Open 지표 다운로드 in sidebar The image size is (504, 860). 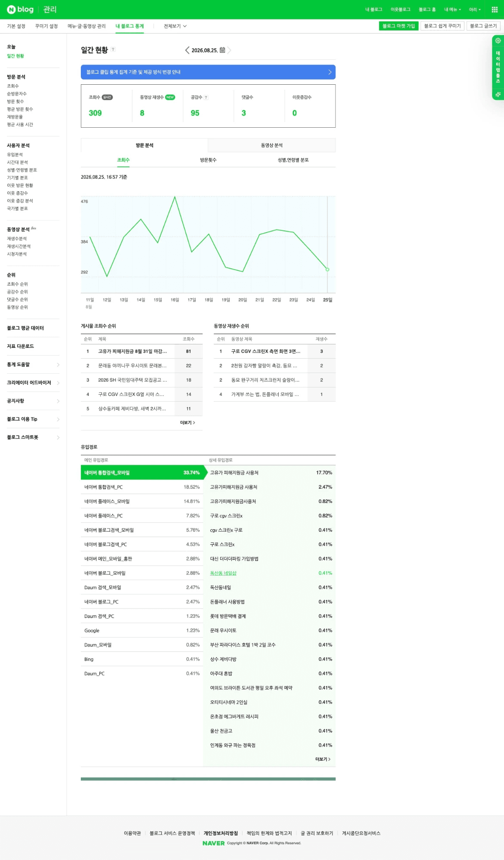[20, 346]
